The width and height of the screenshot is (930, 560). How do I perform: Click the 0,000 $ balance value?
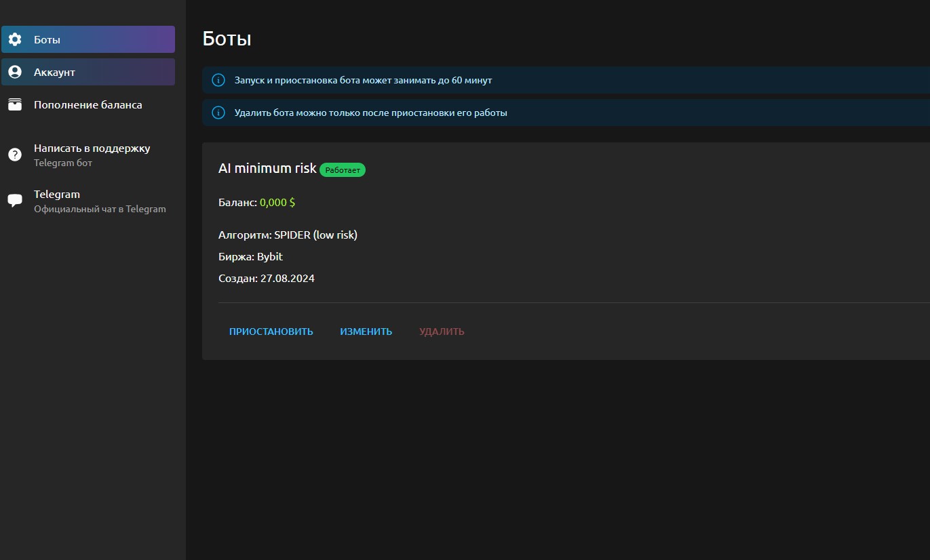tap(277, 202)
